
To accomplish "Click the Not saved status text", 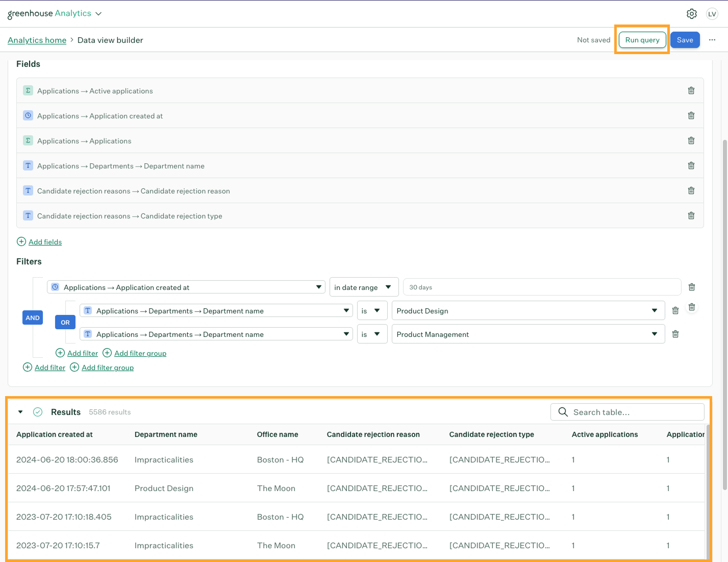I will (x=593, y=40).
